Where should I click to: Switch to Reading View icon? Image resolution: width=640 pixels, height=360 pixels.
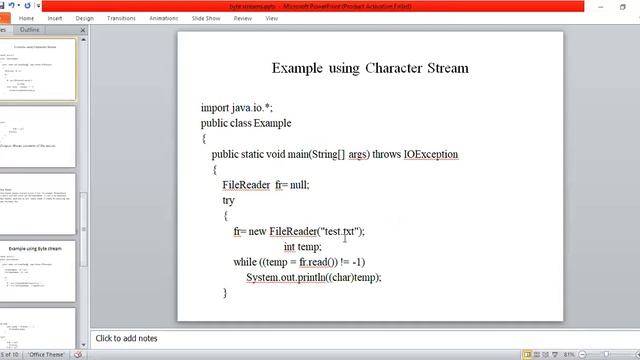tap(546, 355)
